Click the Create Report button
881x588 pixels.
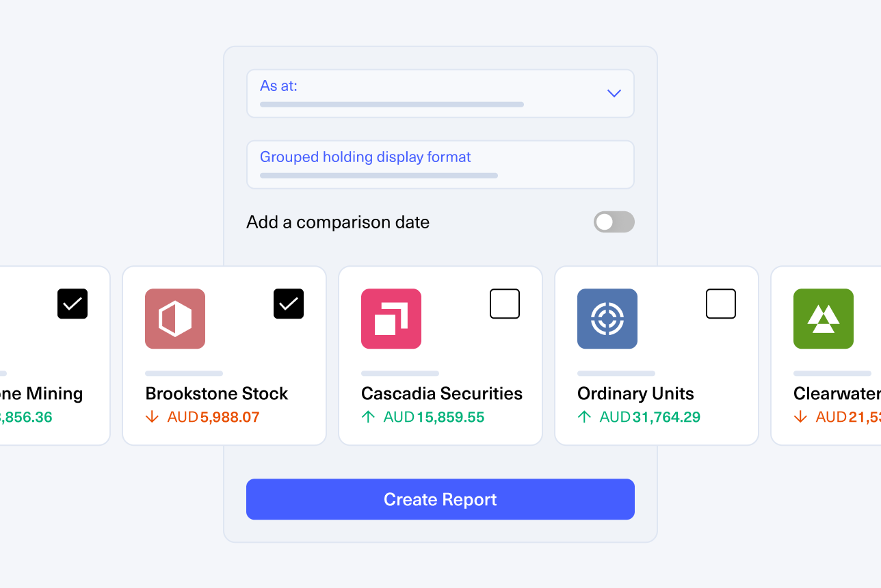point(440,499)
